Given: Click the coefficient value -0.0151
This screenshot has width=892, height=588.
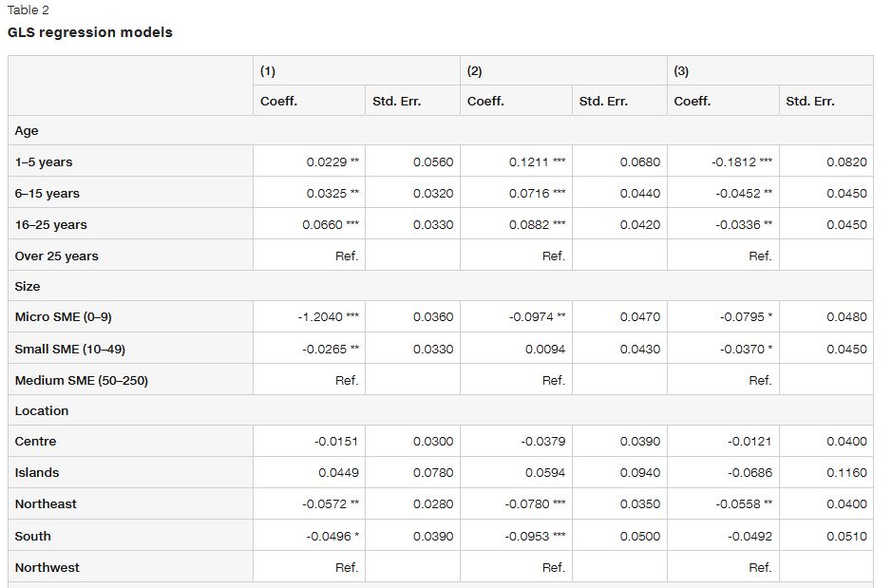Looking at the screenshot, I should pyautogui.click(x=336, y=442).
